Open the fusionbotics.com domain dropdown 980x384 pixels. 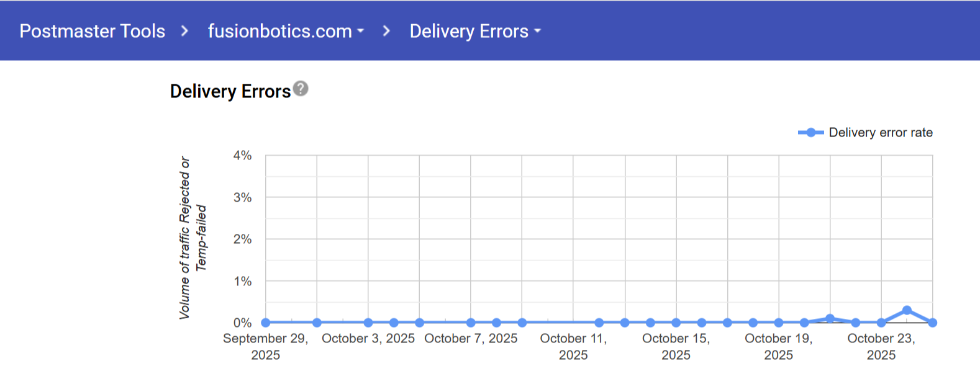click(x=286, y=31)
